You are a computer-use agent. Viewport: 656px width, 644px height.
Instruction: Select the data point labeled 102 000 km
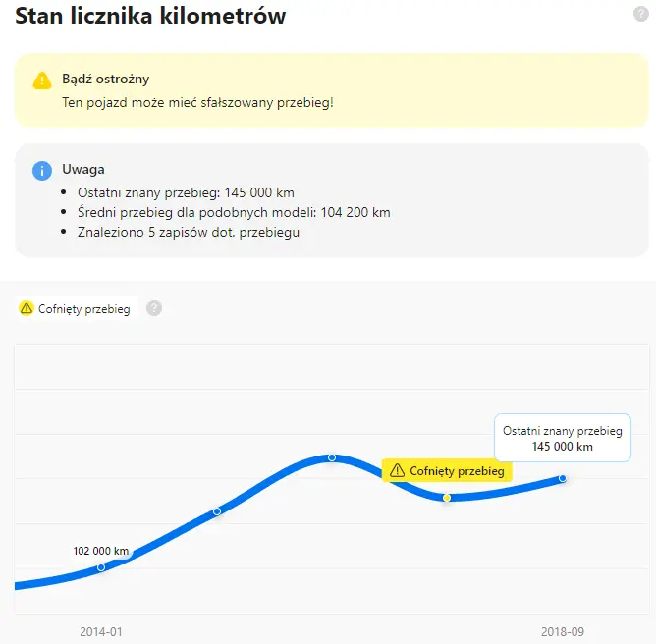pyautogui.click(x=101, y=567)
